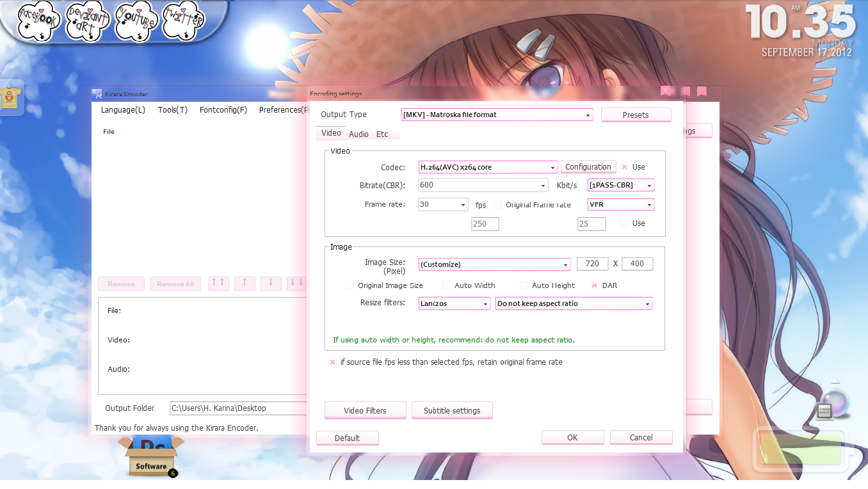Screen dimensions: 868x489
Task: Switch to the Etc tab
Action: point(382,134)
